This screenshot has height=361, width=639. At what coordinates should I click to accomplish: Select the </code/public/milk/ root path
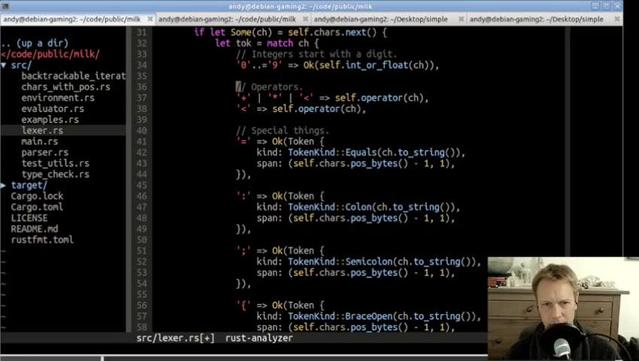coord(50,54)
